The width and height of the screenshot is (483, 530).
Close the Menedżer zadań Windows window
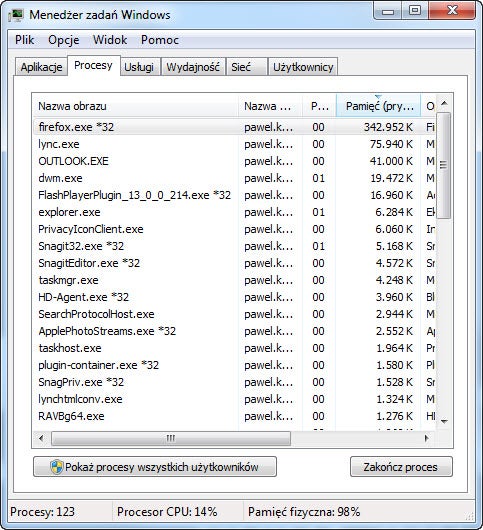point(452,11)
